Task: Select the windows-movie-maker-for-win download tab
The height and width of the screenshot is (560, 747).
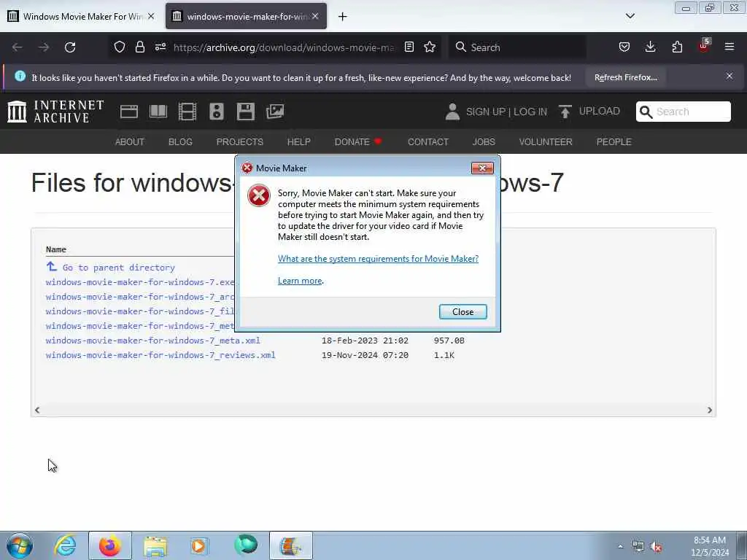Action: pos(246,16)
